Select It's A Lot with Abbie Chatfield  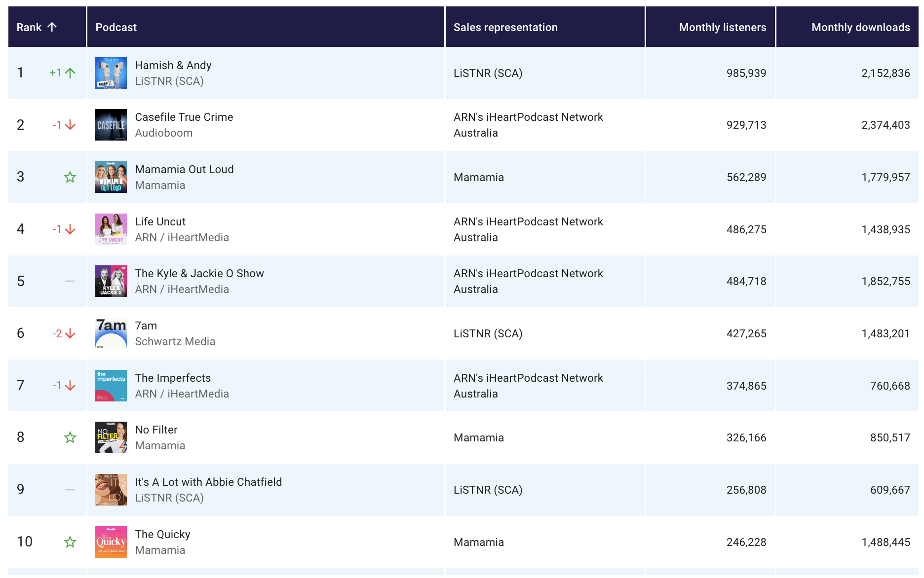(208, 482)
